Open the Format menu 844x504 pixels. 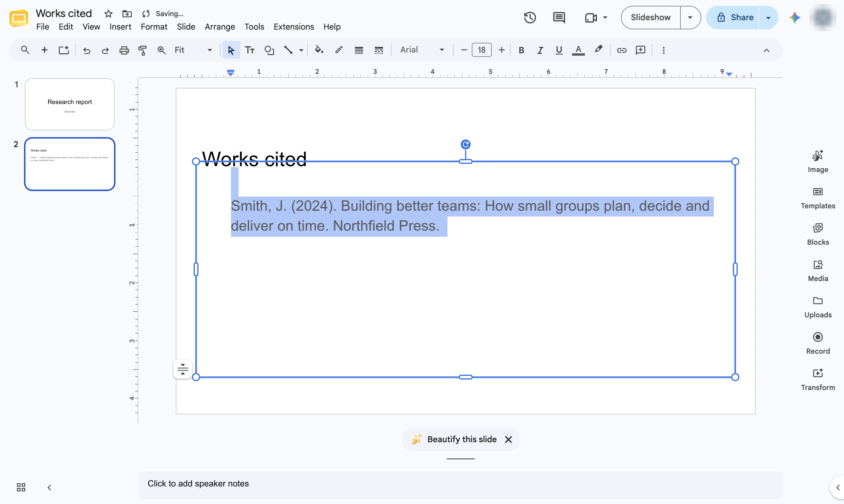point(154,27)
